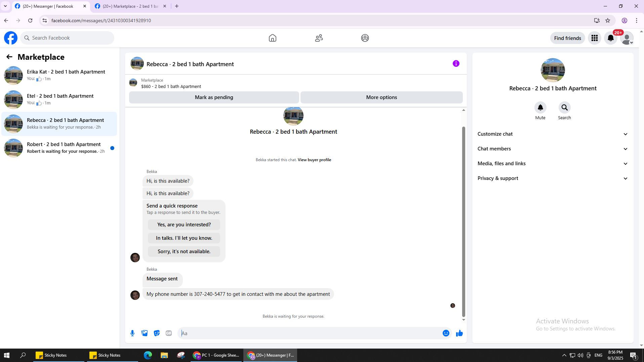
Task: Open the View buyer profile link
Action: 314,160
